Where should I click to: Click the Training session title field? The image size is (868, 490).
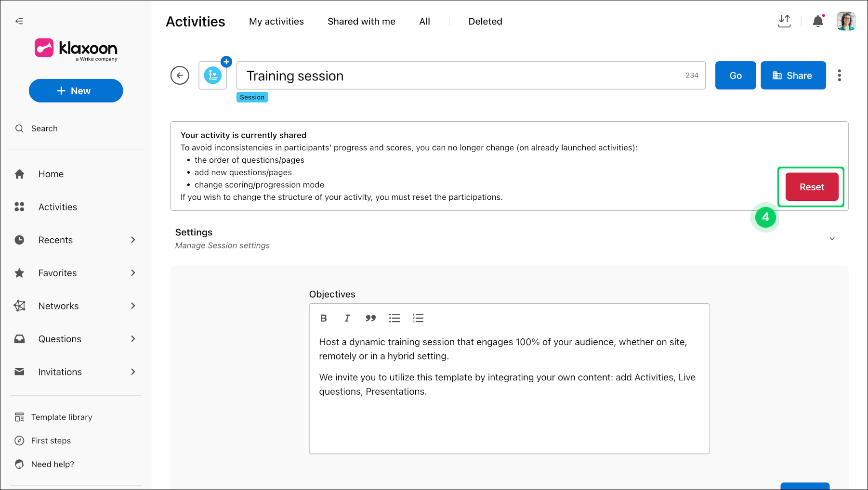click(x=471, y=75)
